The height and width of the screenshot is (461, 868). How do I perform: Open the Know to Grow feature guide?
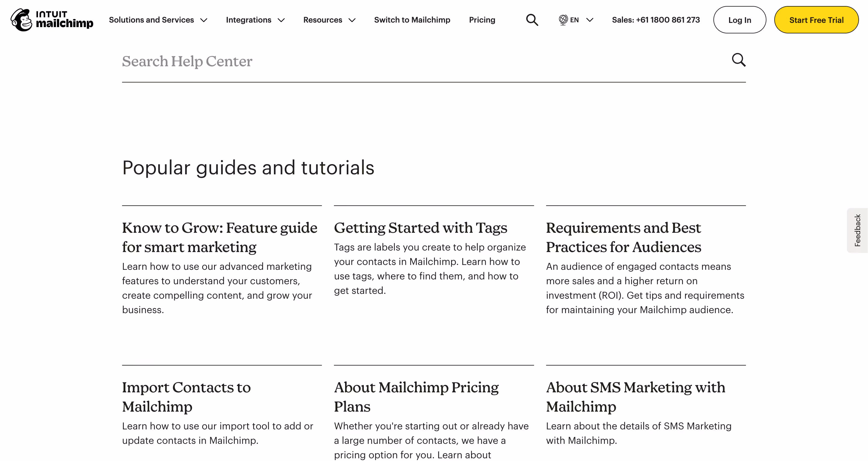coord(219,237)
